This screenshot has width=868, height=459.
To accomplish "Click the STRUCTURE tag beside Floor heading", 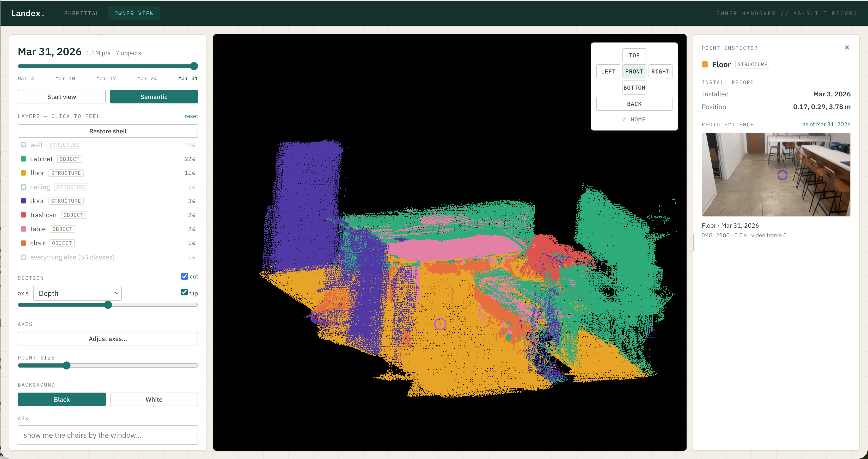I will coord(752,64).
